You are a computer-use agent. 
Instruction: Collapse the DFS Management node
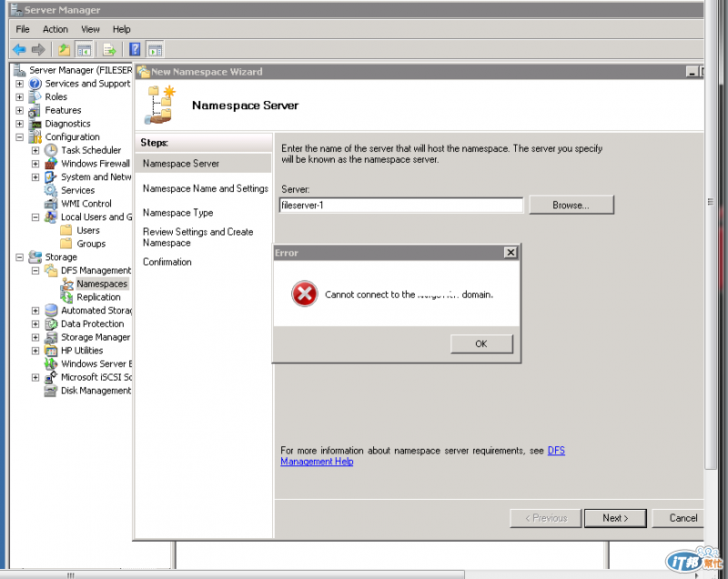[x=35, y=270]
